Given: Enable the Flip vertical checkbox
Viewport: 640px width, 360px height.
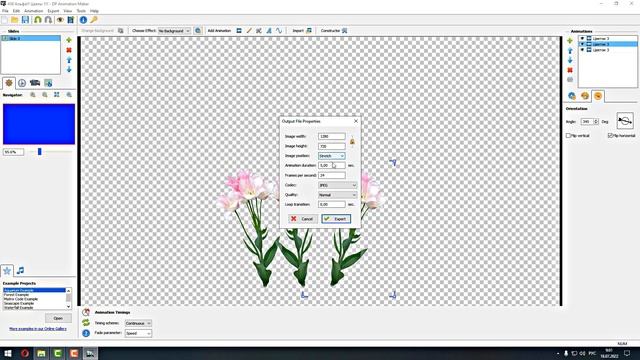Looking at the screenshot, I should point(568,136).
